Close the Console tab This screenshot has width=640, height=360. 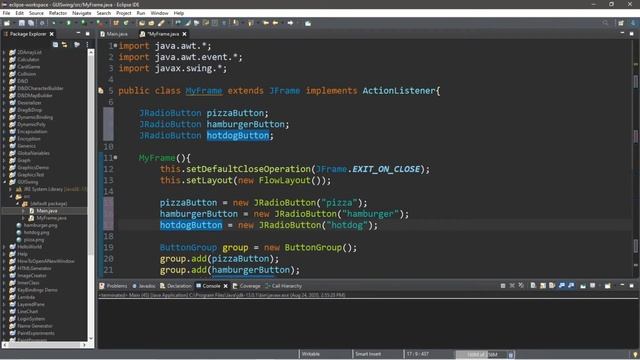pyautogui.click(x=225, y=286)
